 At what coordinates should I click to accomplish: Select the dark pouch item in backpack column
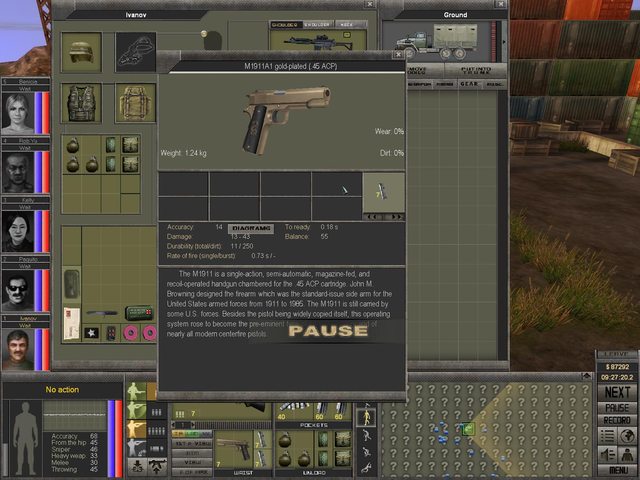[x=72, y=283]
